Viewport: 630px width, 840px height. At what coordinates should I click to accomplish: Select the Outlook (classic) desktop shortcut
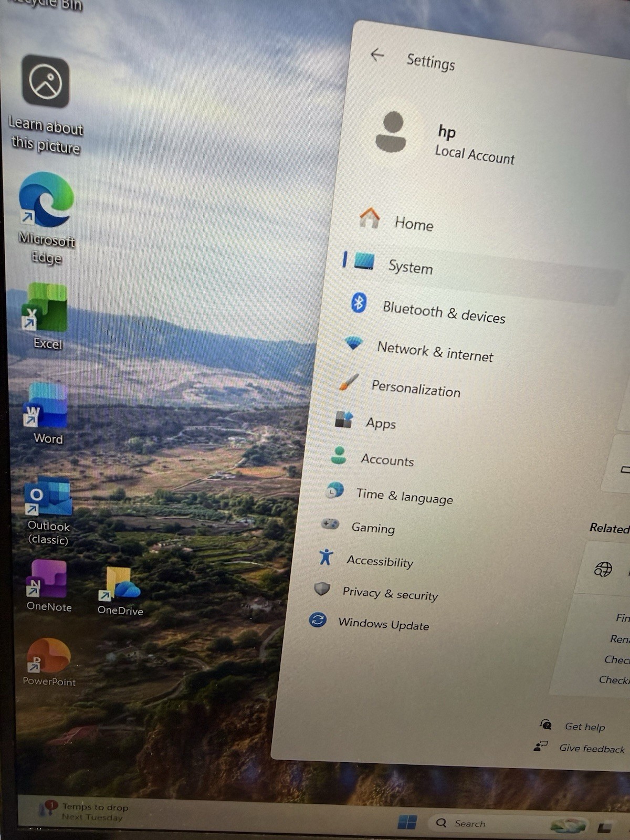coord(48,511)
